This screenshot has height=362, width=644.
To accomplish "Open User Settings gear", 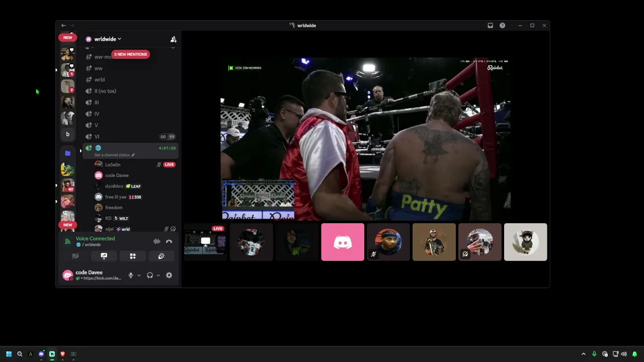I will pyautogui.click(x=169, y=276).
